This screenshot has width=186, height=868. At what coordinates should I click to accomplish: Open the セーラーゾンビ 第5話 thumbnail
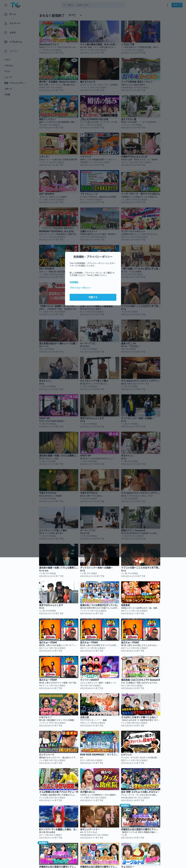(x=100, y=331)
